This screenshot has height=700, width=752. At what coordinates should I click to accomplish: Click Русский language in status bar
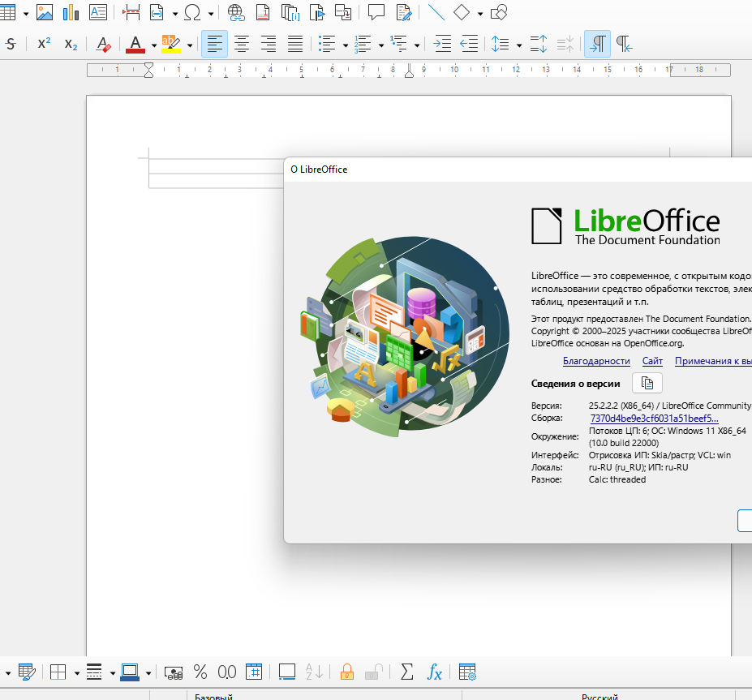click(x=599, y=697)
